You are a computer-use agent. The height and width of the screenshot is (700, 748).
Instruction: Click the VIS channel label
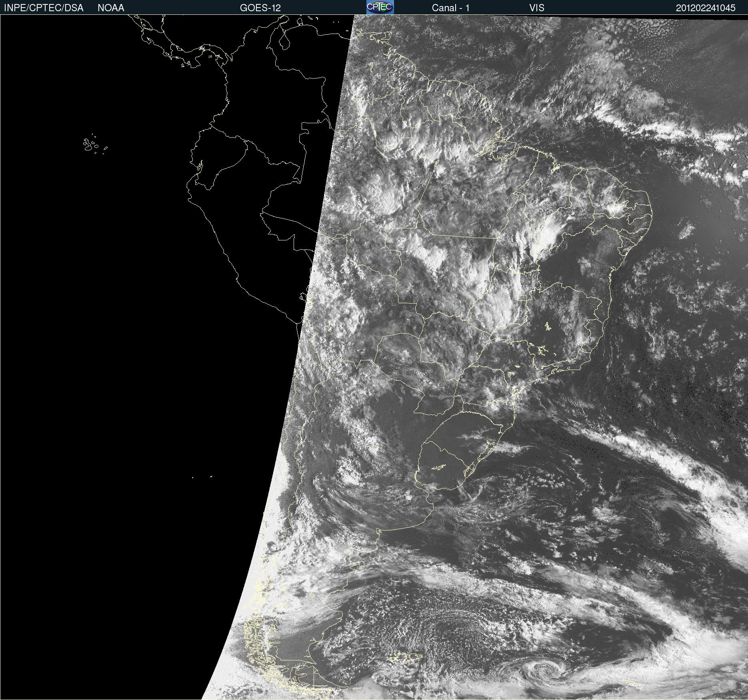coord(537,8)
